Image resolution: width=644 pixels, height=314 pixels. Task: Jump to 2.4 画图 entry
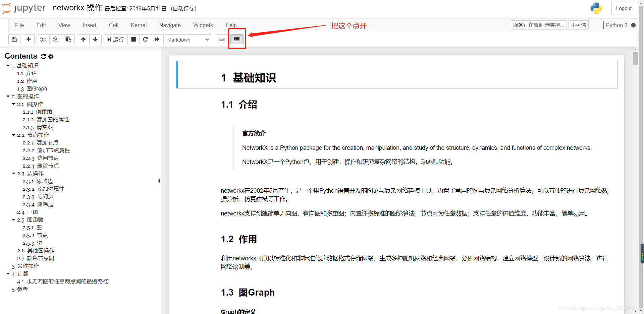point(28,212)
